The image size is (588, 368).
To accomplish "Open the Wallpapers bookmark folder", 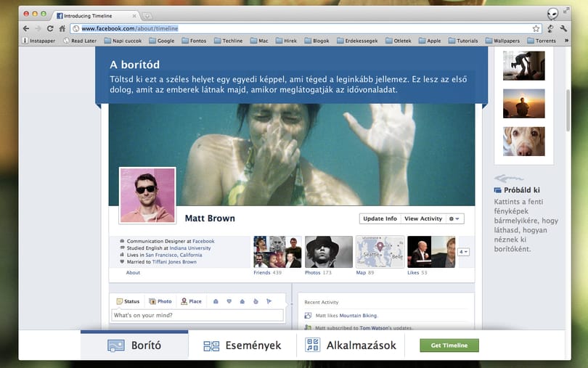I will click(502, 41).
